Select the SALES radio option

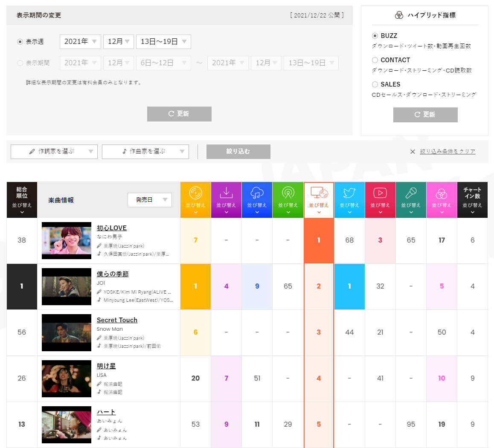375,84
